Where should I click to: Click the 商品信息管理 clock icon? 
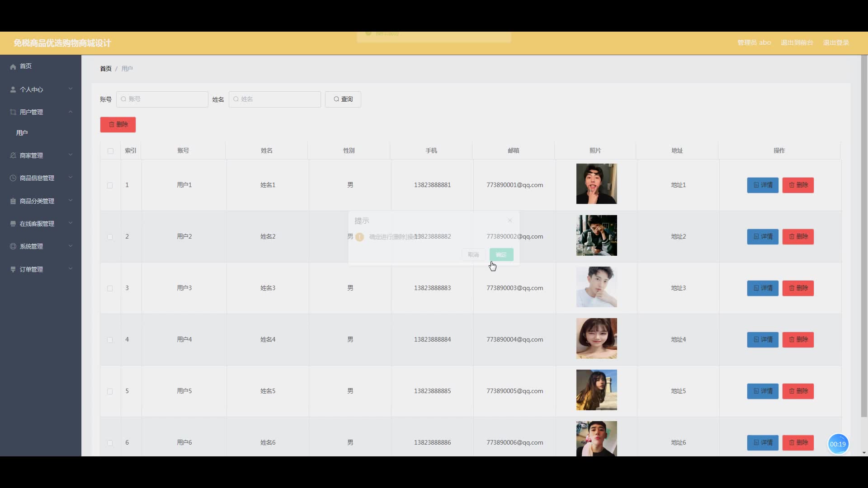click(13, 178)
